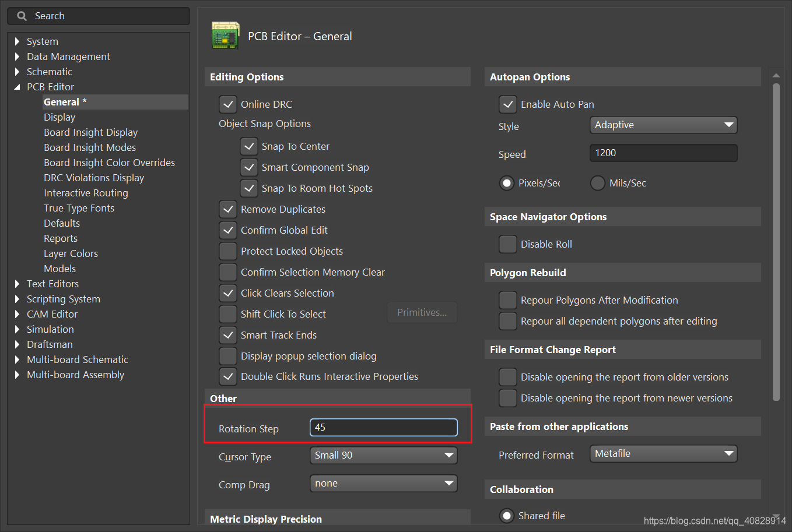Expand the Text Editors node
The width and height of the screenshot is (792, 532).
pos(17,284)
